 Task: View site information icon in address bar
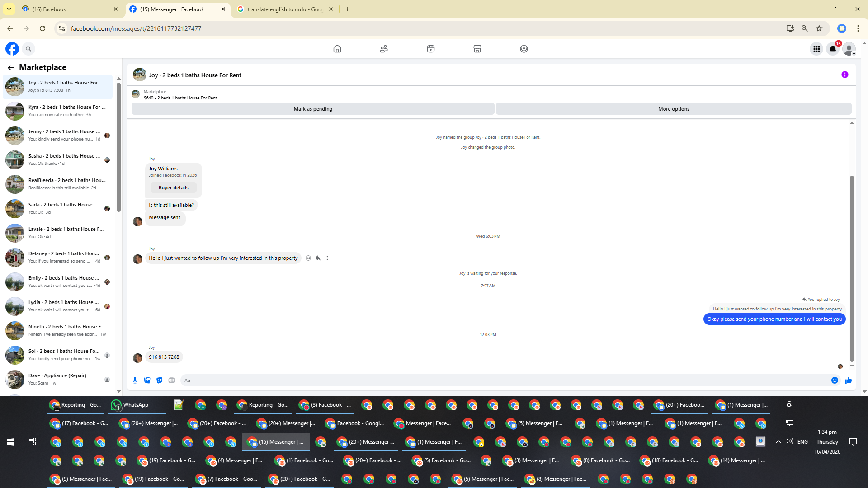[x=62, y=28]
